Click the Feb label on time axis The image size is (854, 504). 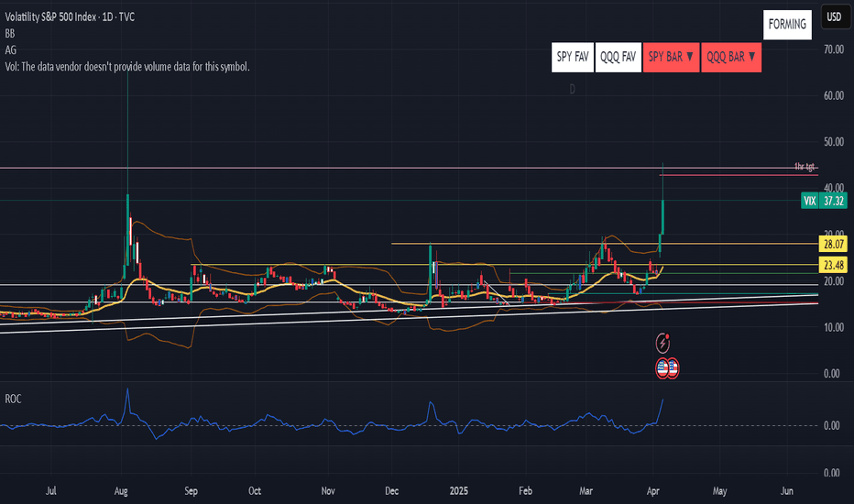click(525, 491)
